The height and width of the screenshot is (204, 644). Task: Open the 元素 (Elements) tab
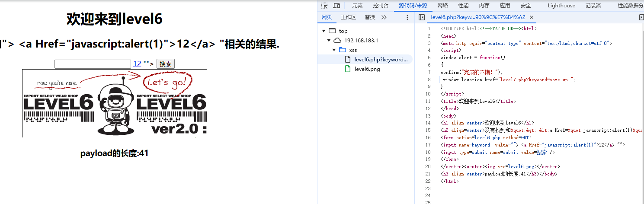357,6
